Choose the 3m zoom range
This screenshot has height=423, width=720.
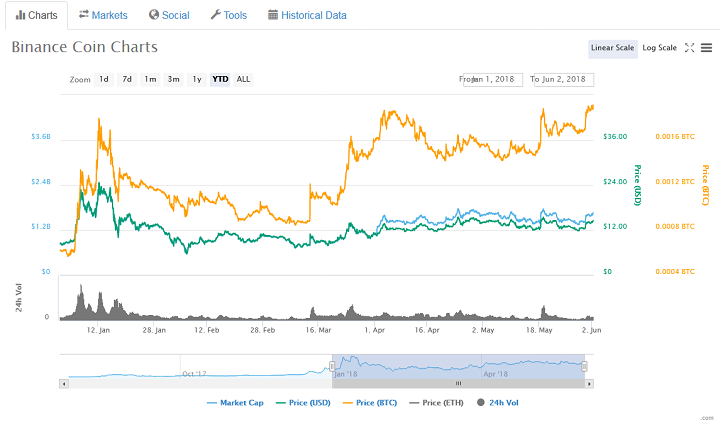coord(173,79)
